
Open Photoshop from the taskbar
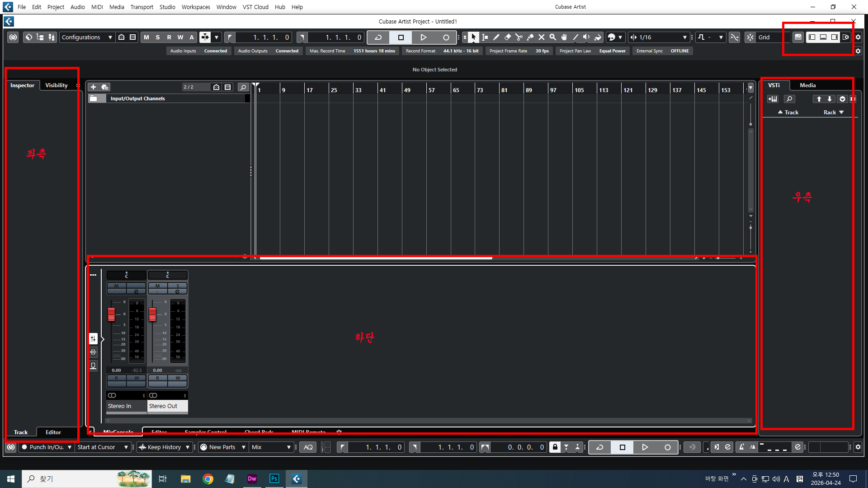(x=274, y=479)
